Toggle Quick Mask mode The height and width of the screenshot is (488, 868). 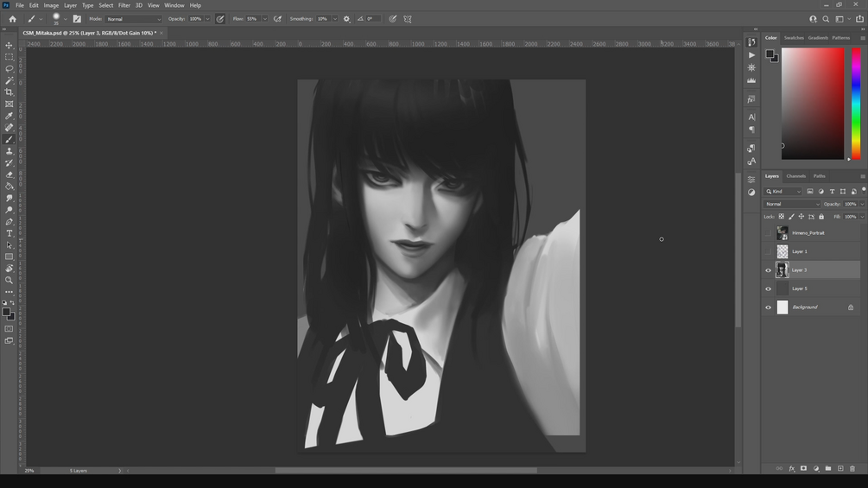tap(9, 329)
